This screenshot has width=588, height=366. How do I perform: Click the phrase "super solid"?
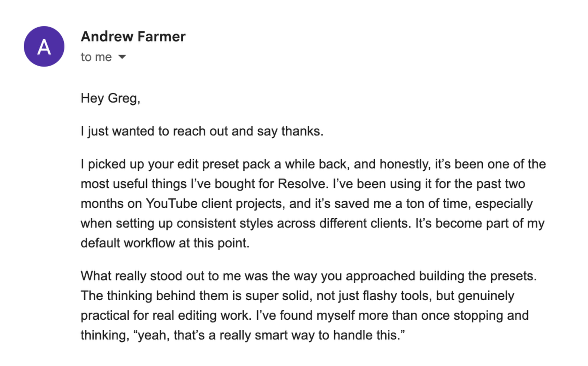(279, 296)
